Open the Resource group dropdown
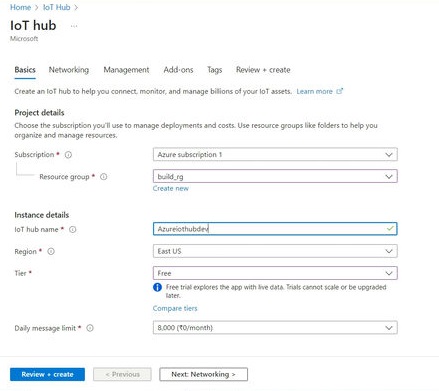Screen dimensions: 439x391 point(275,176)
